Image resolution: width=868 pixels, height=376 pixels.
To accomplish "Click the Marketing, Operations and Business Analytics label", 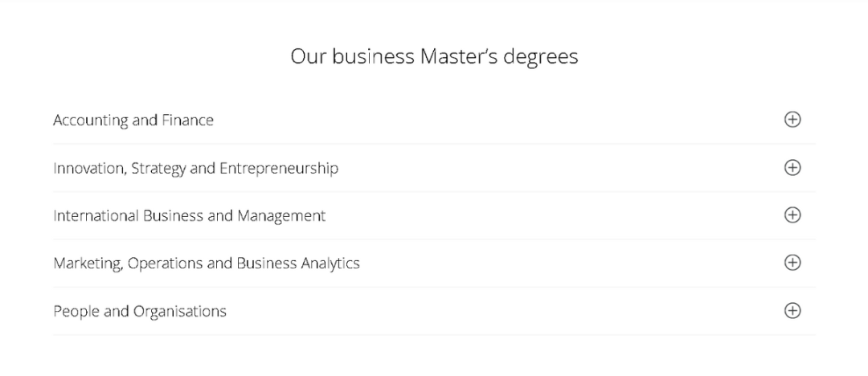I will tap(207, 264).
